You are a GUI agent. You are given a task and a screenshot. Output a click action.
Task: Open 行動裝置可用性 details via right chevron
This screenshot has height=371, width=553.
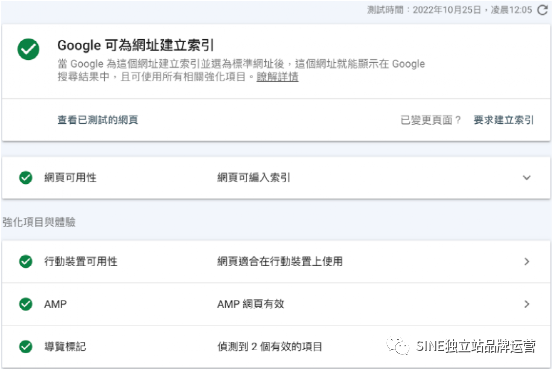tap(527, 262)
